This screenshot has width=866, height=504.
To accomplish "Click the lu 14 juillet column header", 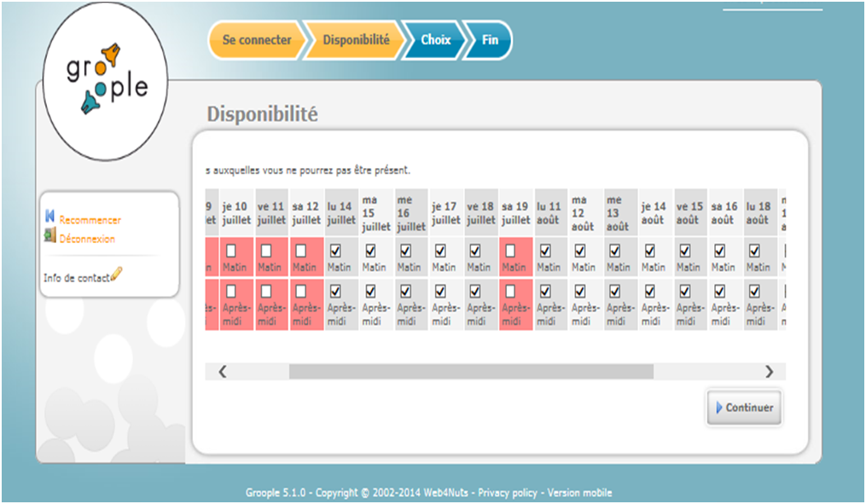I will click(x=341, y=213).
